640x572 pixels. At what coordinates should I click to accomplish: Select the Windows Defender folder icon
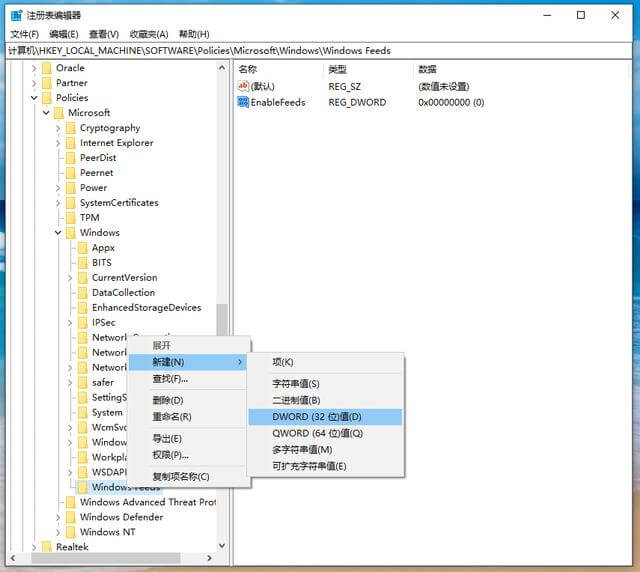point(70,517)
